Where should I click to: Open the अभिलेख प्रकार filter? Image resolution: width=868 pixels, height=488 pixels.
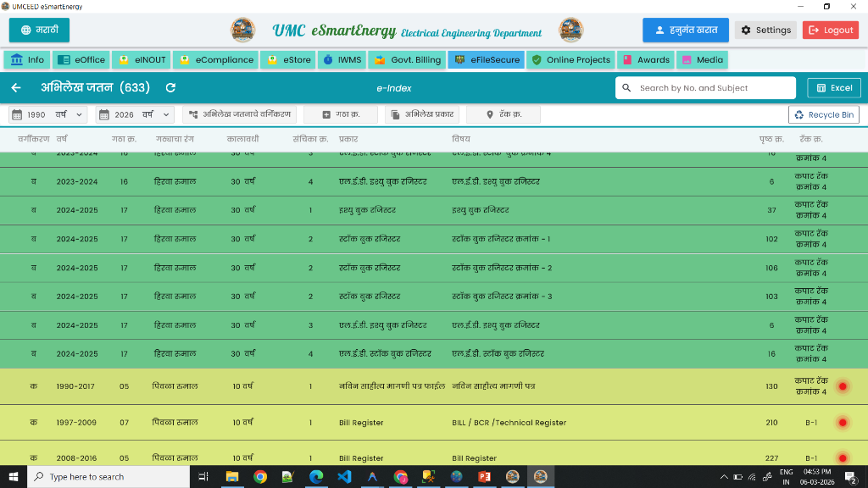pos(422,114)
